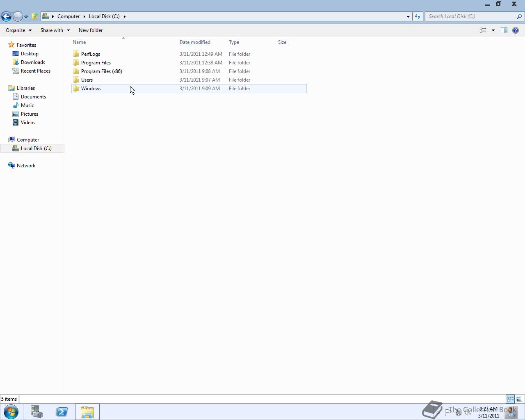Click the Libraries icon in navigation pane
525x420 pixels.
pyautogui.click(x=11, y=88)
